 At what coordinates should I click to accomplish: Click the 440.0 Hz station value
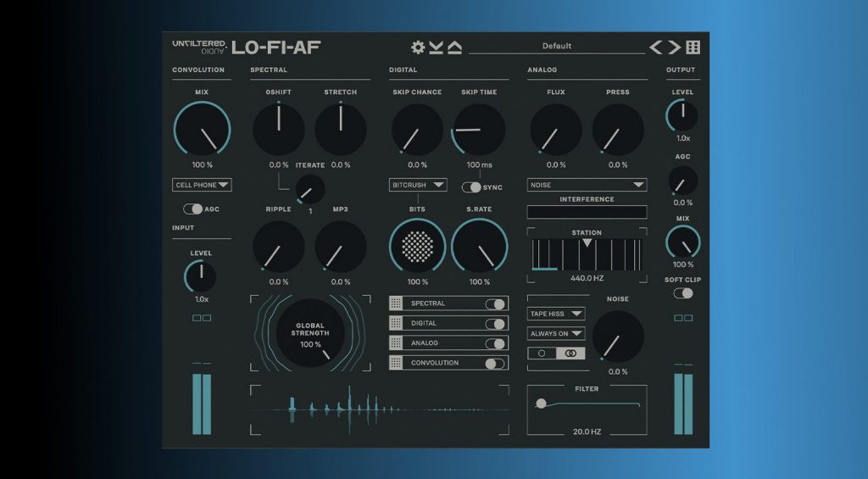[x=587, y=278]
